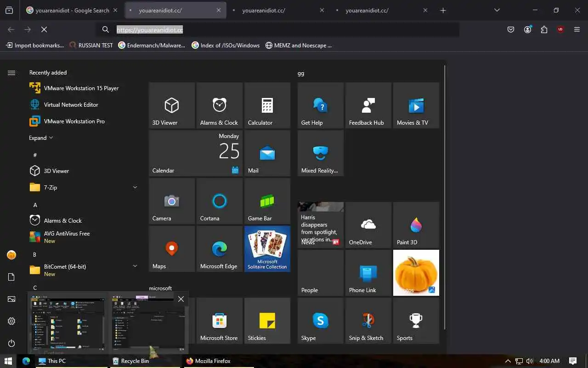Screen dimensions: 588x368
Task: Open the 3D Viewer tile
Action: tap(172, 105)
